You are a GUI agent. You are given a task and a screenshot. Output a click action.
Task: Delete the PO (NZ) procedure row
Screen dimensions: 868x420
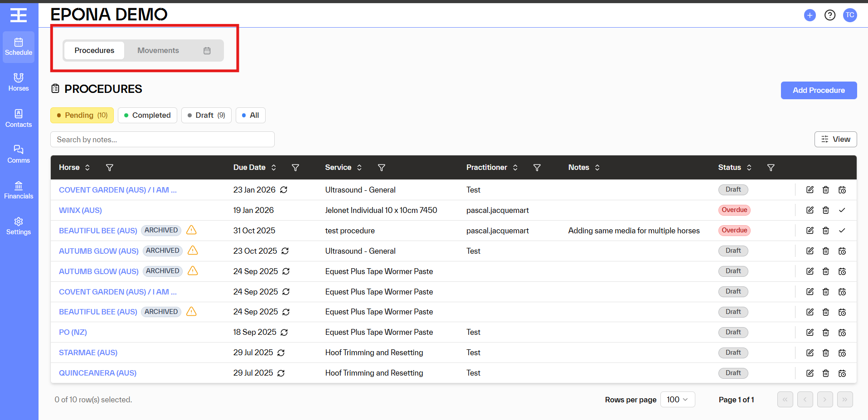825,333
